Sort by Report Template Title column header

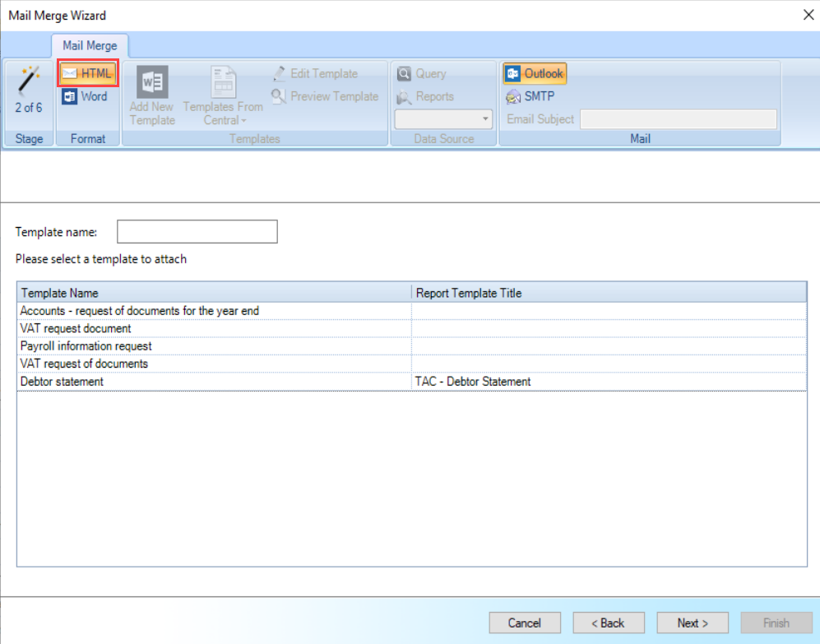pyautogui.click(x=609, y=293)
